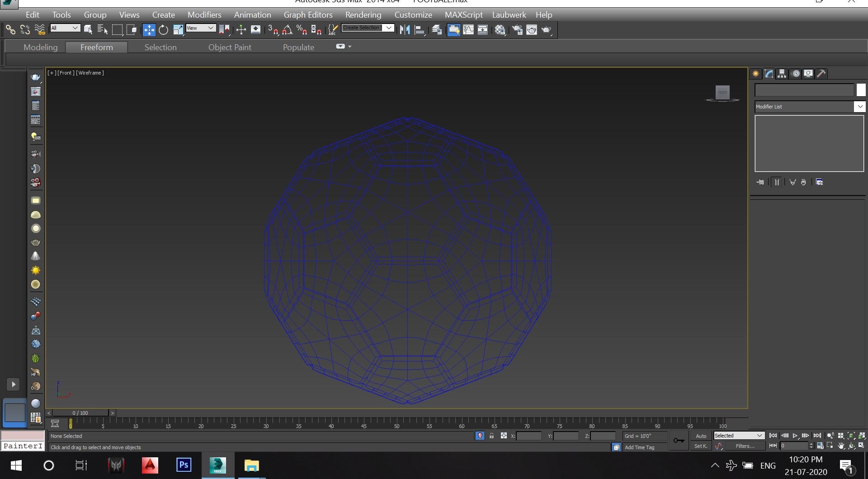The height and width of the screenshot is (479, 868).
Task: Click Bind to Space Warp icon
Action: pyautogui.click(x=40, y=30)
